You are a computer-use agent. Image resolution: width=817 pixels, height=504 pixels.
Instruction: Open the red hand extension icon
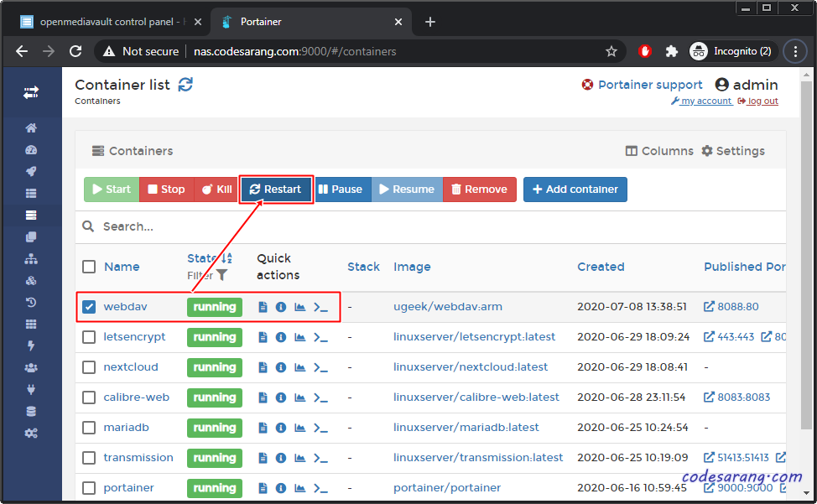tap(645, 51)
